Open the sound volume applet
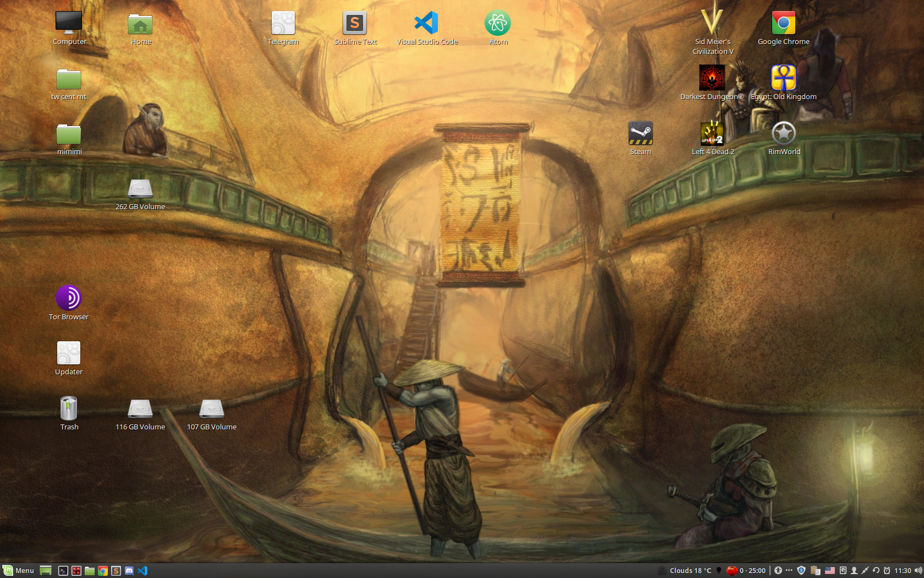924x578 pixels. pyautogui.click(x=918, y=571)
